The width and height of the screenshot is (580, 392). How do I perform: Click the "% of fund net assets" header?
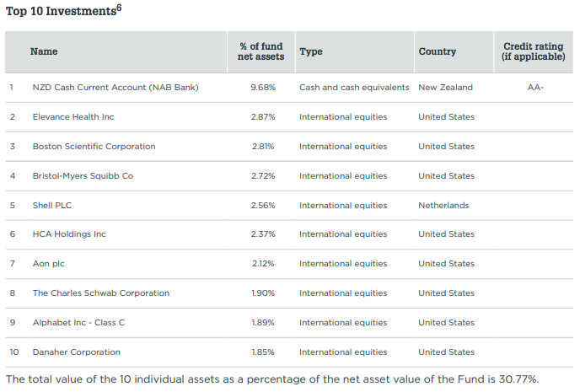pyautogui.click(x=260, y=51)
